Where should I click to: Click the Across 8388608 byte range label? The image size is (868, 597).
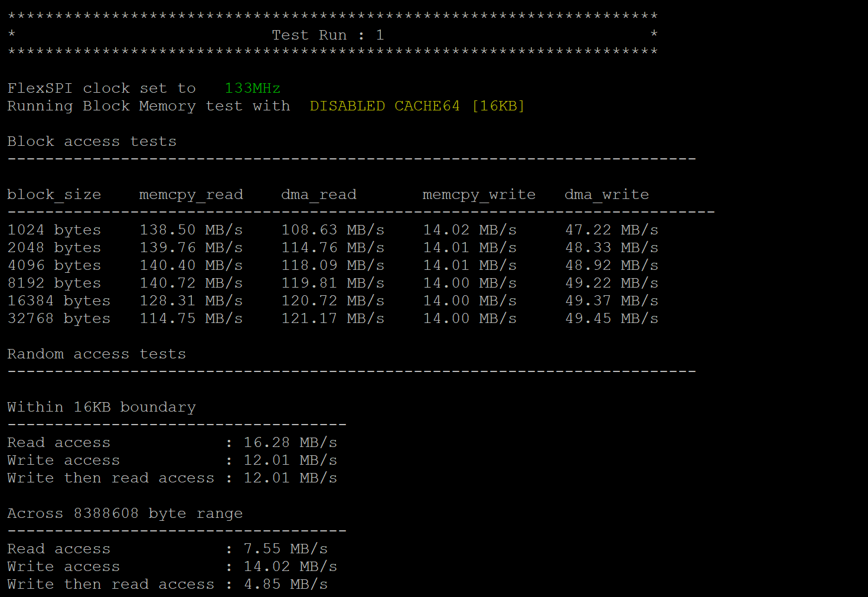(x=125, y=513)
